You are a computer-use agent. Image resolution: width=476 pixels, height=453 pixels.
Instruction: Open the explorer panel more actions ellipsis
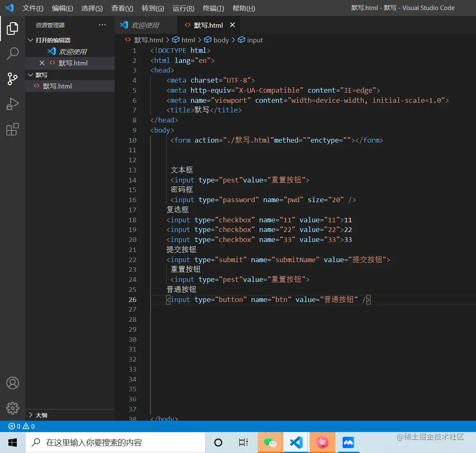[x=102, y=25]
